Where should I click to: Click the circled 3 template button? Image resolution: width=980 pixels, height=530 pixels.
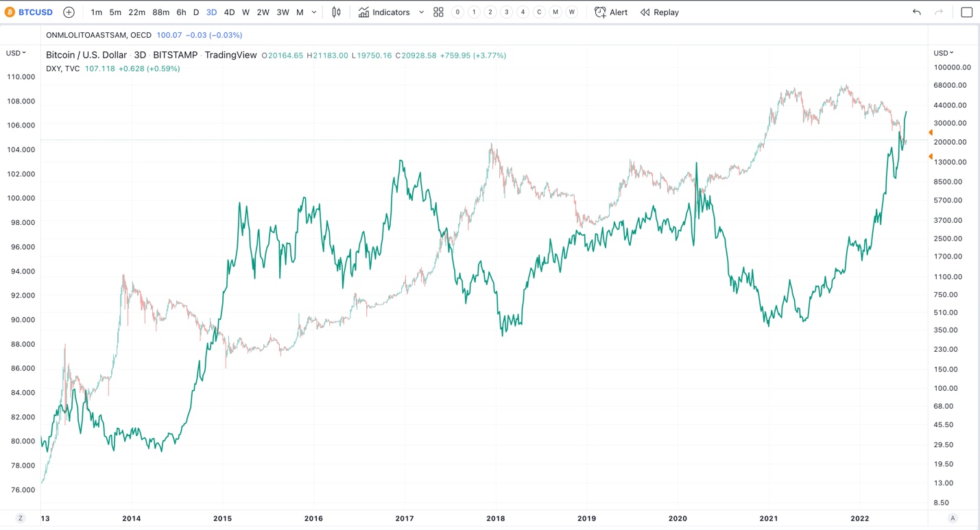point(506,12)
